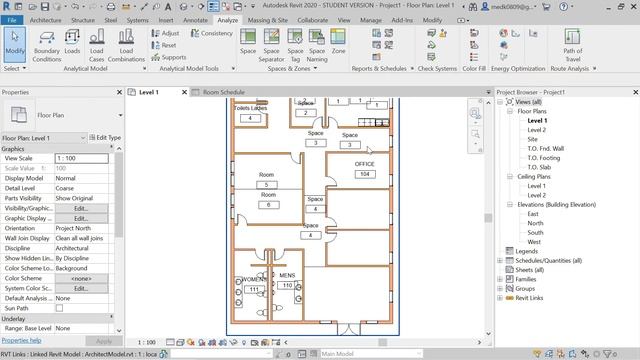Open Boundary Conditions tool
The width and height of the screenshot is (640, 360).
(x=47, y=46)
